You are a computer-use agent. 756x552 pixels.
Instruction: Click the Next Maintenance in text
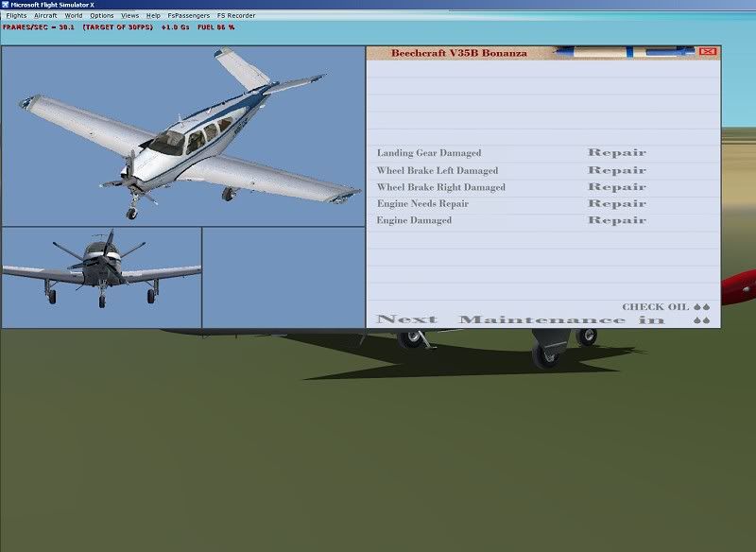pyautogui.click(x=521, y=319)
